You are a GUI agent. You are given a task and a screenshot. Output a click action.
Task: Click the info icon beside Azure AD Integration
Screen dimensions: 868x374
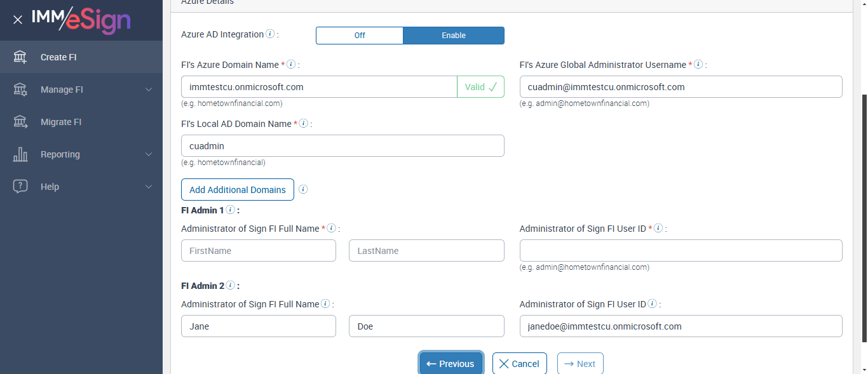point(270,34)
